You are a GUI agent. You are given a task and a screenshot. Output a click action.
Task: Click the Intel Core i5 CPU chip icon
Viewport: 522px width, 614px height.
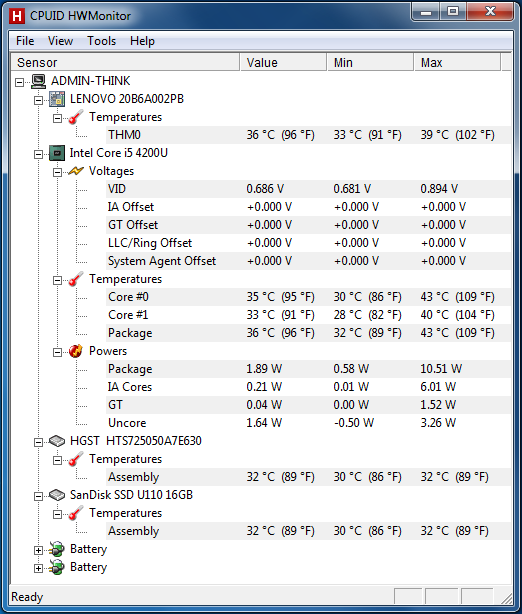(57, 153)
